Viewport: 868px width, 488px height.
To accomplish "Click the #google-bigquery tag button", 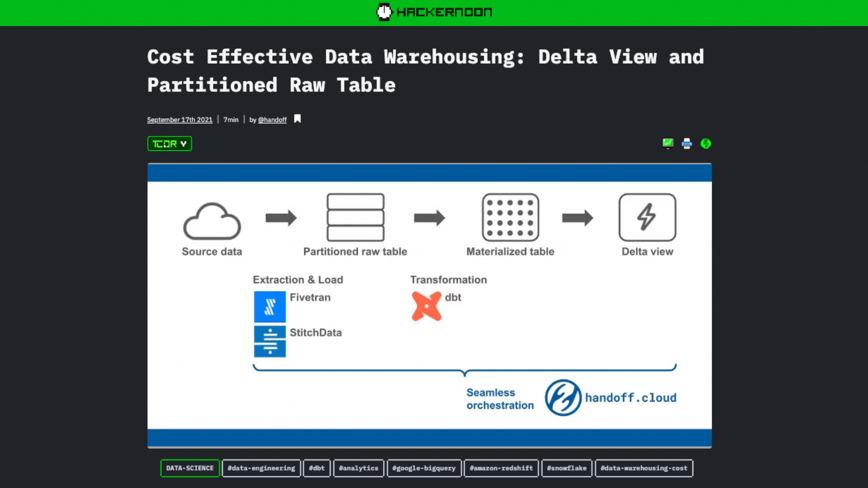I will 424,468.
